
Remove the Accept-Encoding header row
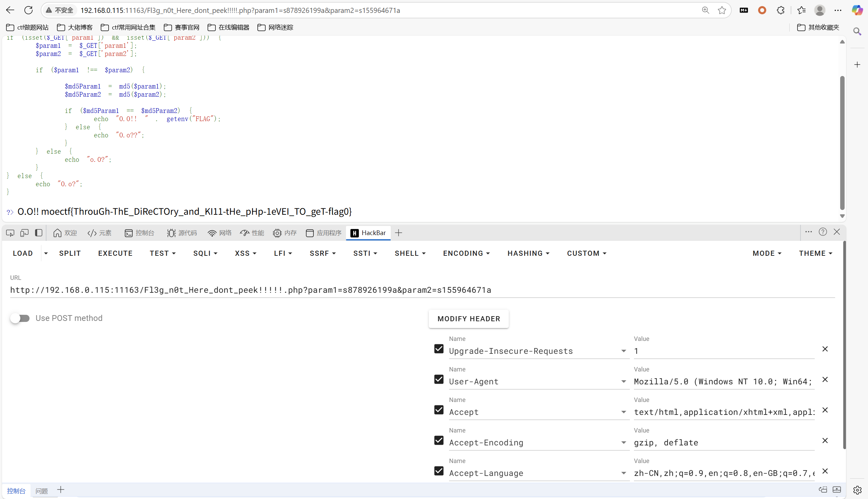pyautogui.click(x=825, y=440)
